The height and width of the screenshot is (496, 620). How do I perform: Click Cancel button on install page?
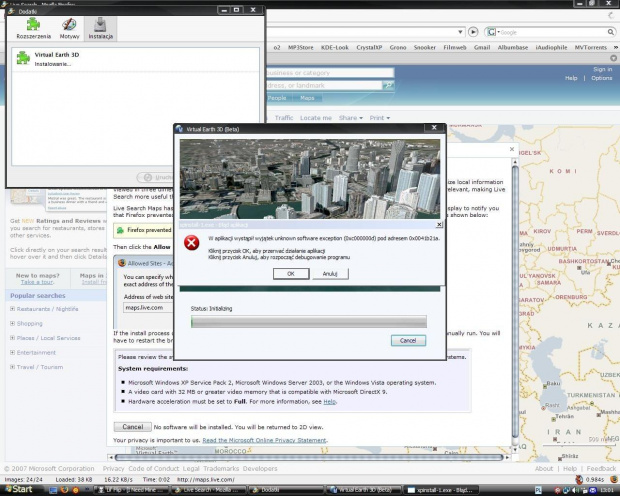(132, 427)
